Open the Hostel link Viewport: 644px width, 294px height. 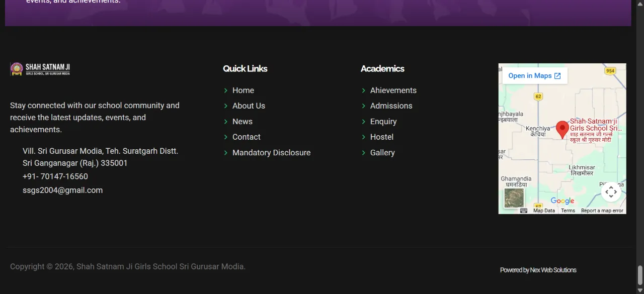[x=382, y=137]
